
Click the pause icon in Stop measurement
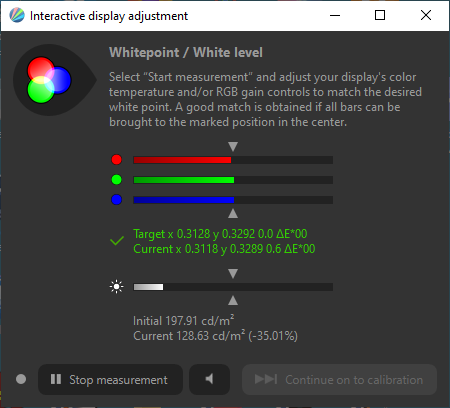coord(56,379)
